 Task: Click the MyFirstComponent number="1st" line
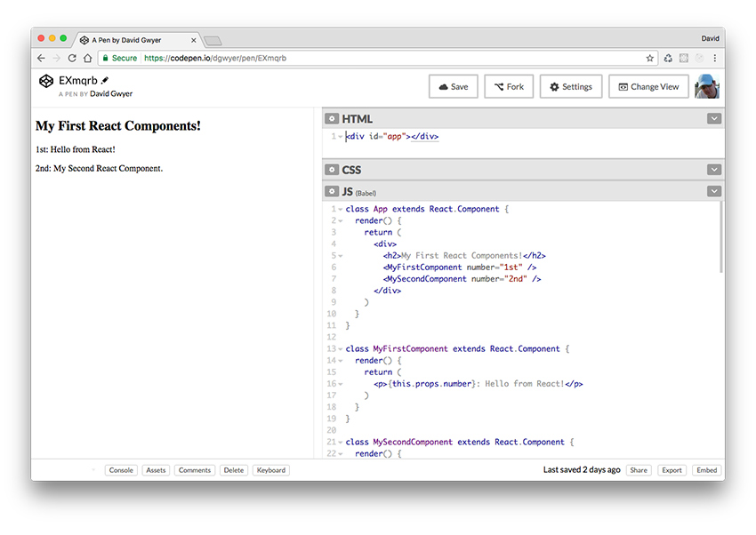[460, 267]
